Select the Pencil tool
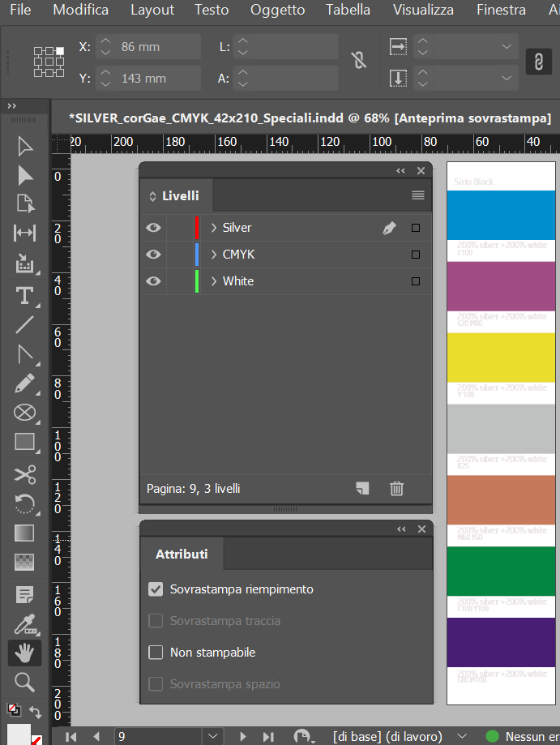 [x=24, y=383]
